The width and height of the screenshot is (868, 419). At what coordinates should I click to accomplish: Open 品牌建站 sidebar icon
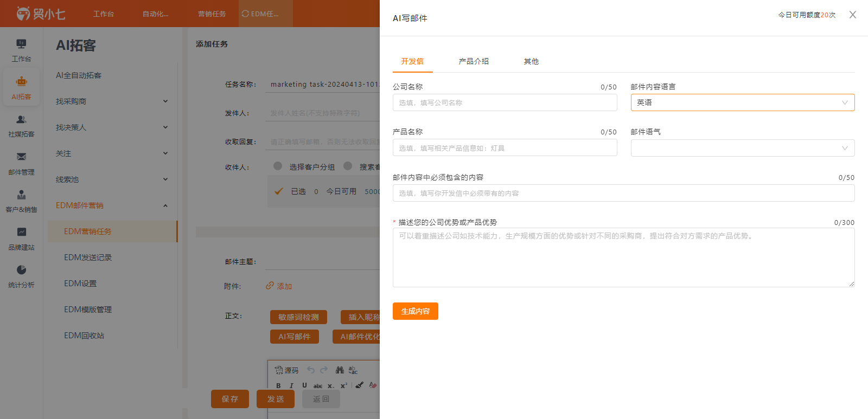pyautogui.click(x=21, y=232)
